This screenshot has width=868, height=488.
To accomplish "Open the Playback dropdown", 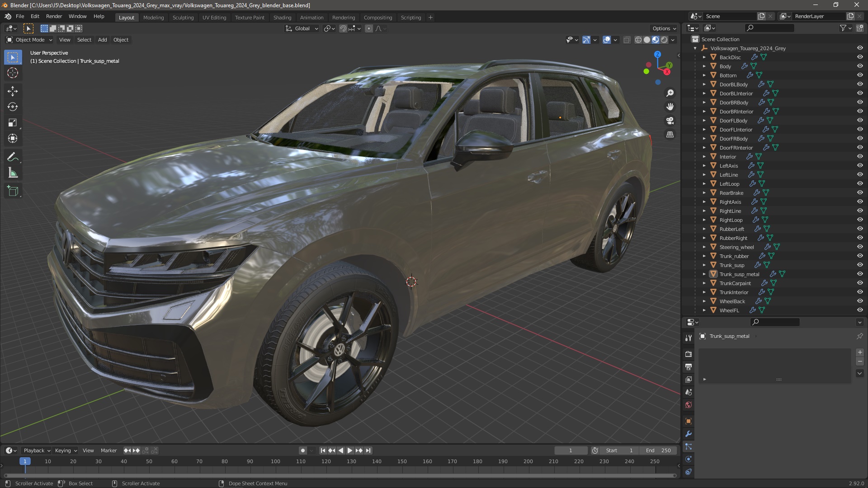I will click(x=37, y=450).
